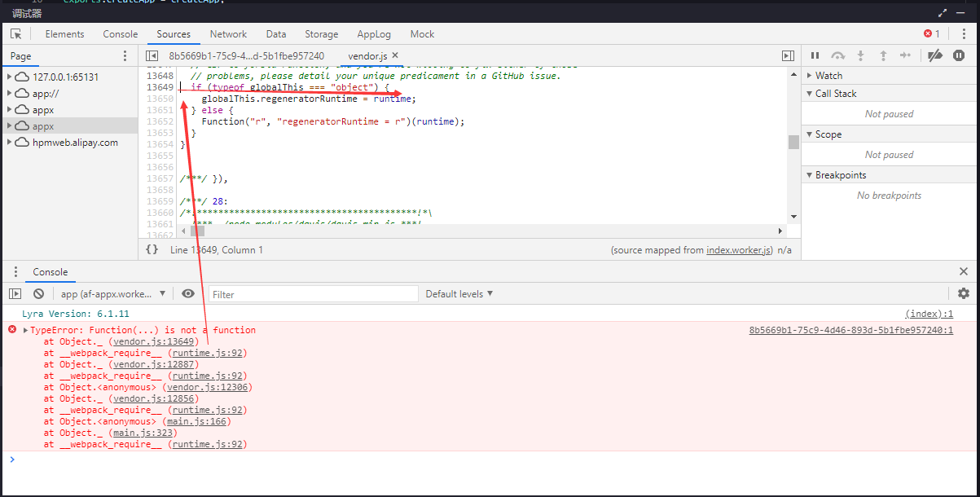
Task: Click the Step out icon
Action: [883, 55]
